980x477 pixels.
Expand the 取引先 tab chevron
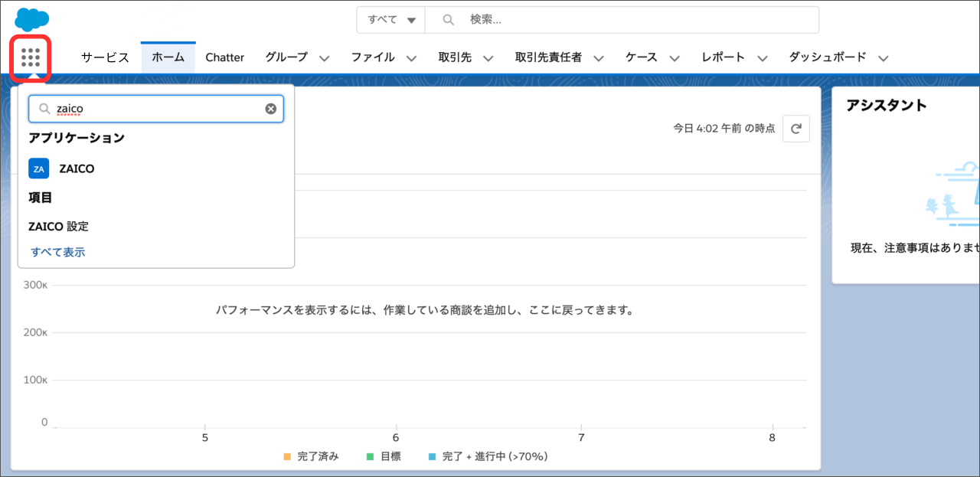tap(488, 58)
